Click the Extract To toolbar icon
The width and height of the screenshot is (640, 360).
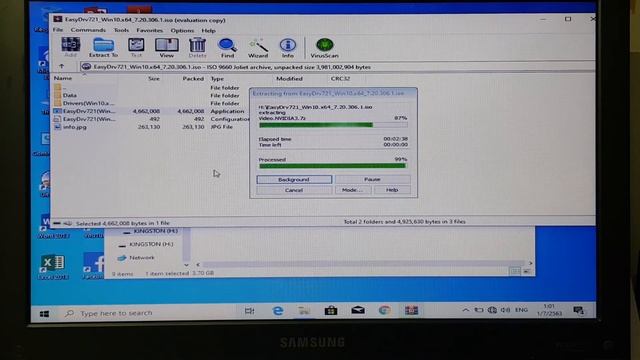click(103, 47)
